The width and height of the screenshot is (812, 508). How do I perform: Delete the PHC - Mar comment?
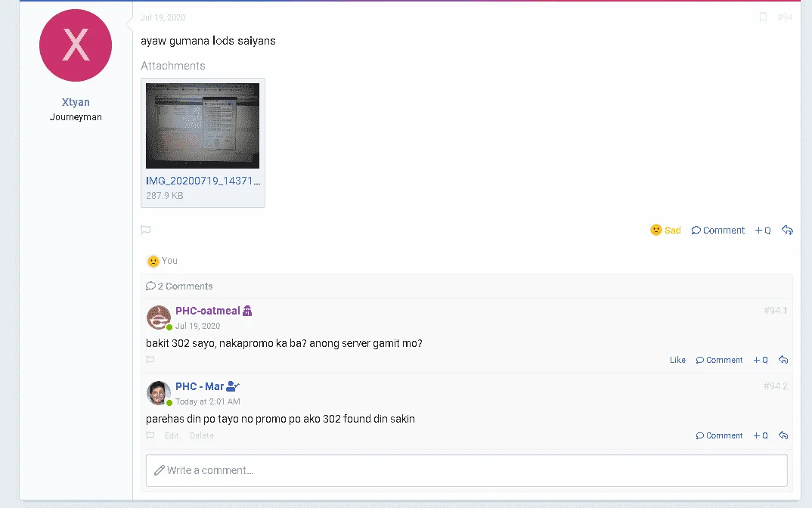(201, 435)
